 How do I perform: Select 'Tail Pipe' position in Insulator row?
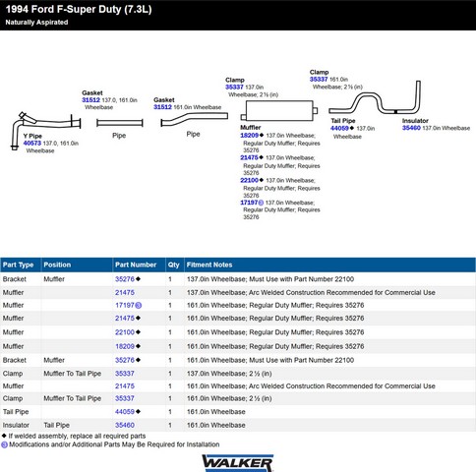57,425
